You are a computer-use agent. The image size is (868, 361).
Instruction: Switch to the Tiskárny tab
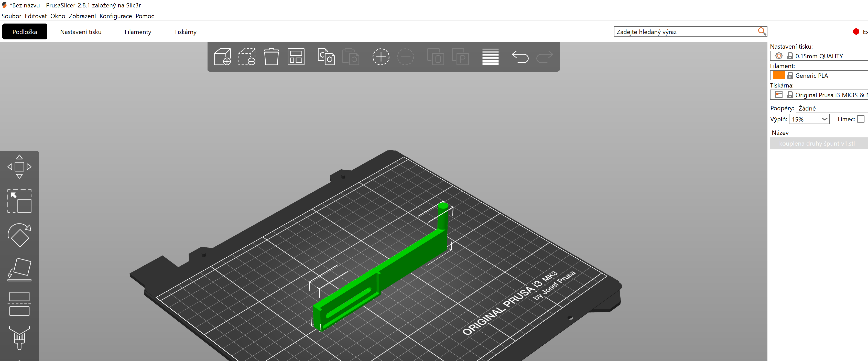[185, 32]
